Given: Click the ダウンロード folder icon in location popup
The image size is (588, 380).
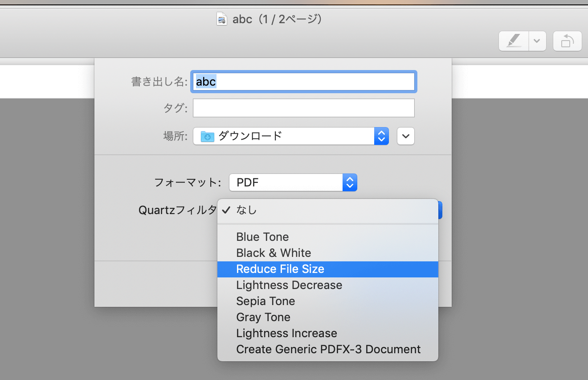Looking at the screenshot, I should [x=208, y=136].
